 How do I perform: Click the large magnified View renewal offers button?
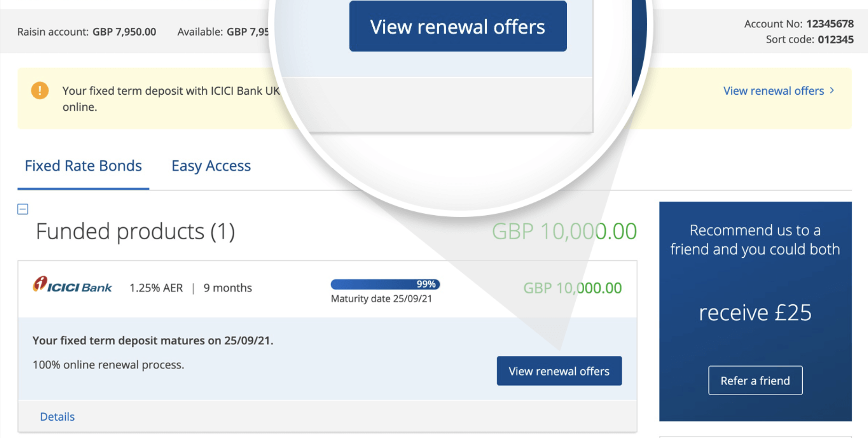pyautogui.click(x=458, y=26)
